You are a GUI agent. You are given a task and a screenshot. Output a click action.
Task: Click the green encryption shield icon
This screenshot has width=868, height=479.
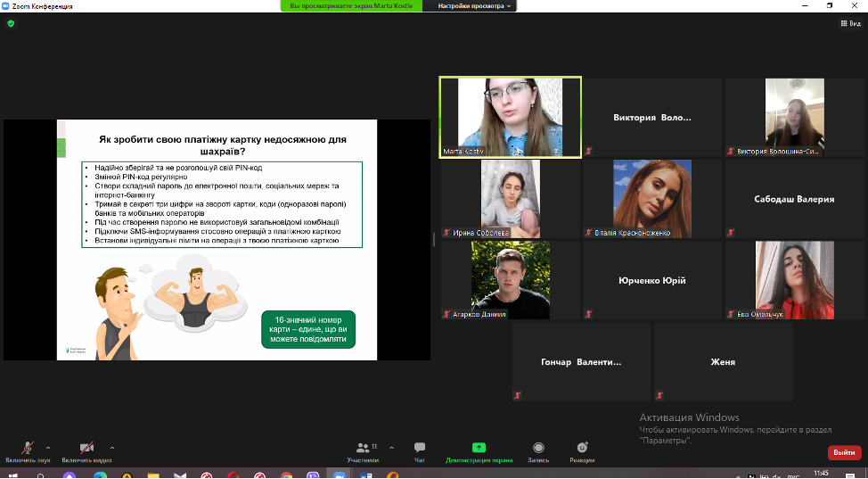tap(11, 23)
